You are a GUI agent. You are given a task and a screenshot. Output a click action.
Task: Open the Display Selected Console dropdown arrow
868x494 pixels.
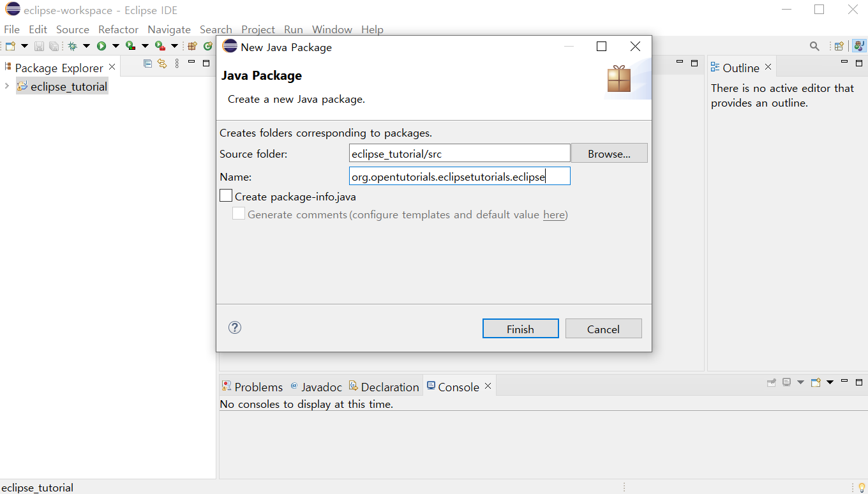coord(800,382)
